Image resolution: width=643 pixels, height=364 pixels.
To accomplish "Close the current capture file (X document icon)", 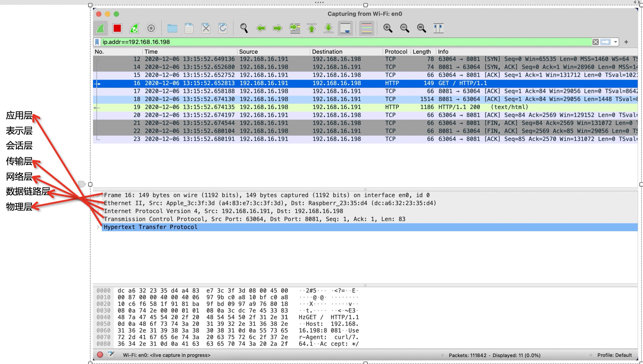I will tap(206, 28).
